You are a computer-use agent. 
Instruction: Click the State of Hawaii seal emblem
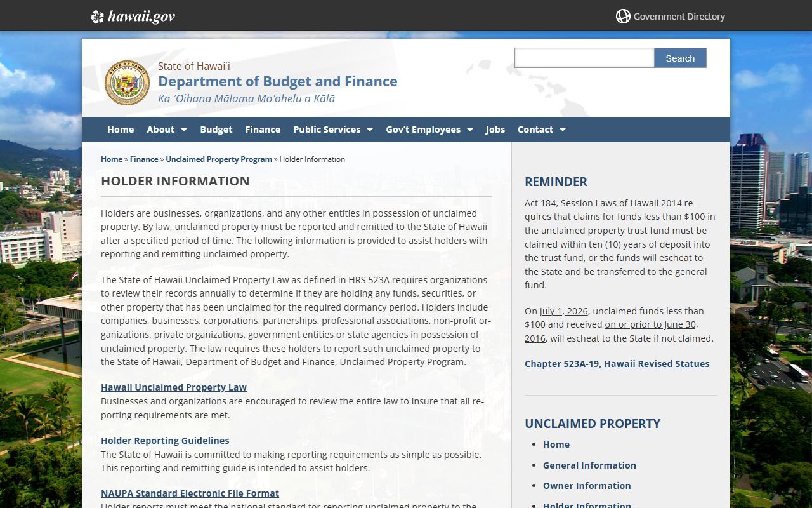tap(127, 83)
